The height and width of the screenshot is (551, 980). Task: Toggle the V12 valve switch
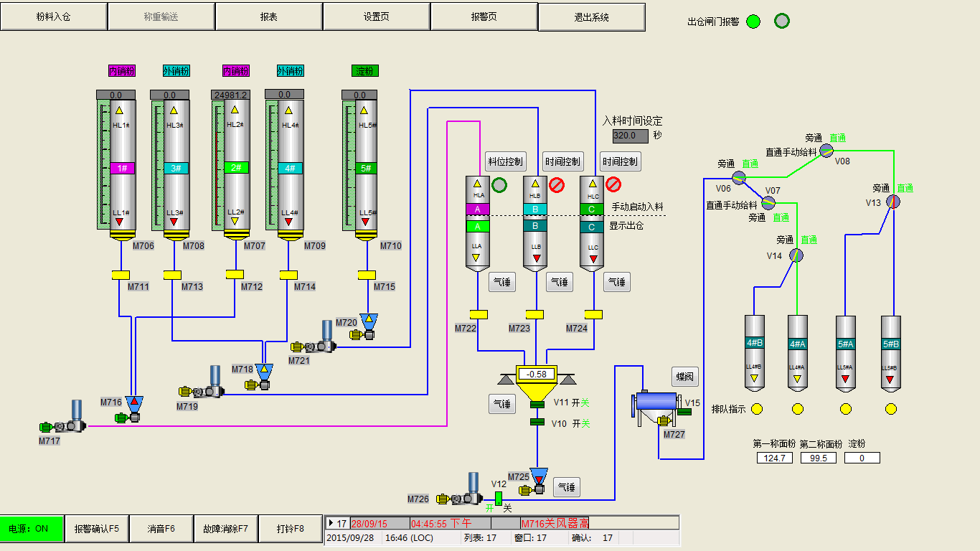click(499, 497)
